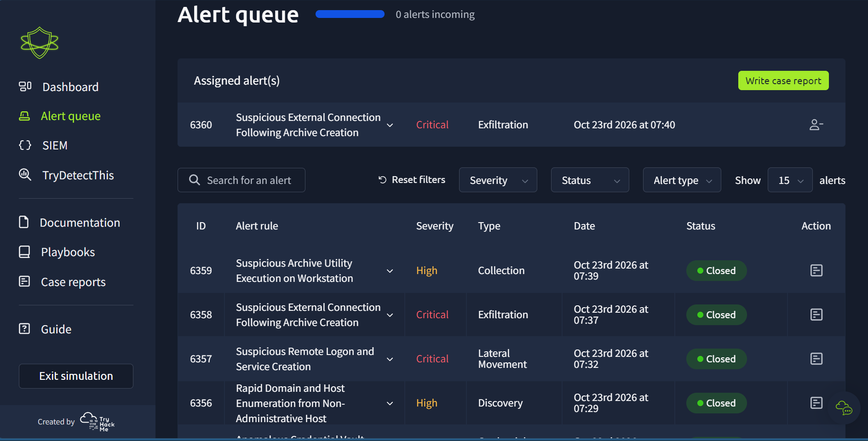Click the Documentation file icon

tap(24, 222)
